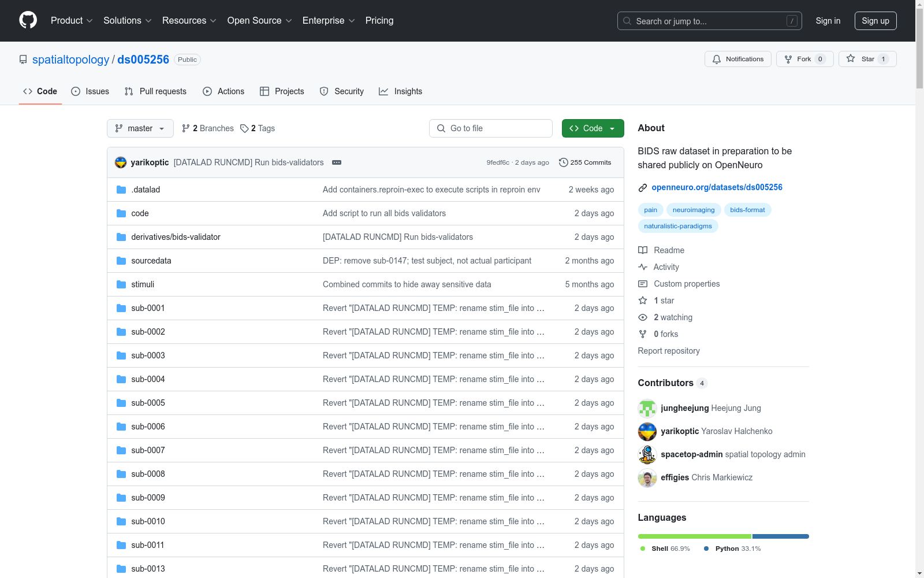Select the Code tab
Viewport: 924px width, 578px height.
[40, 91]
